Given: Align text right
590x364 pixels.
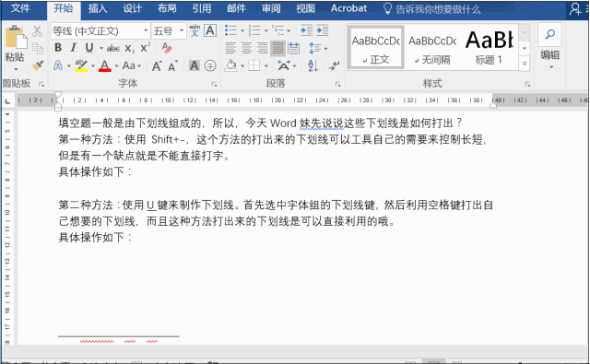Looking at the screenshot, I should click(262, 48).
